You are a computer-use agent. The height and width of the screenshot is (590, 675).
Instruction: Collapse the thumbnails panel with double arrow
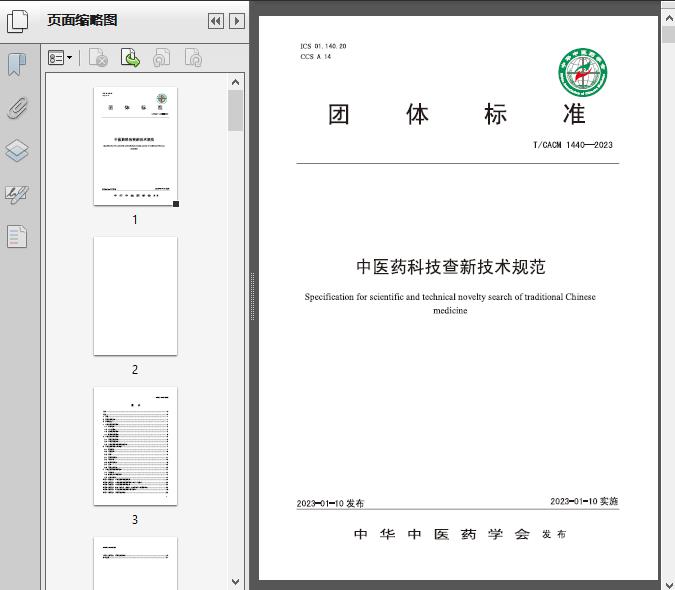pos(215,21)
